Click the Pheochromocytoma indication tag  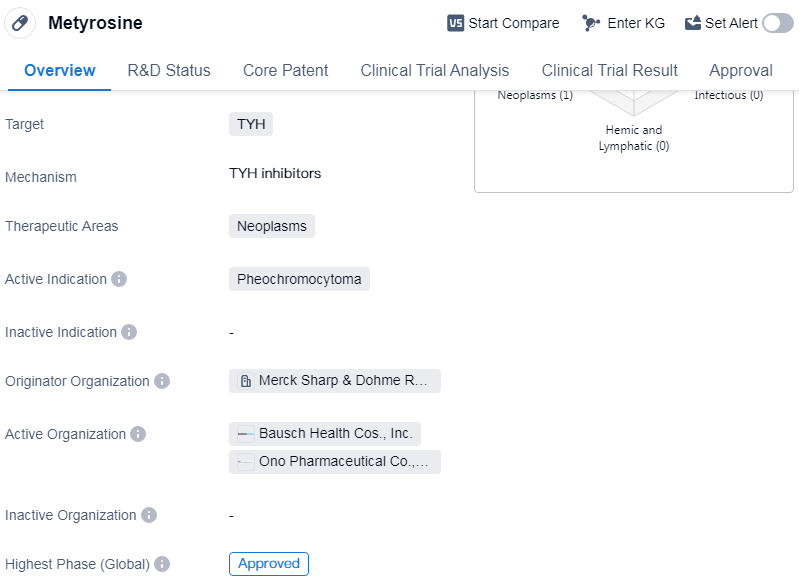(299, 279)
